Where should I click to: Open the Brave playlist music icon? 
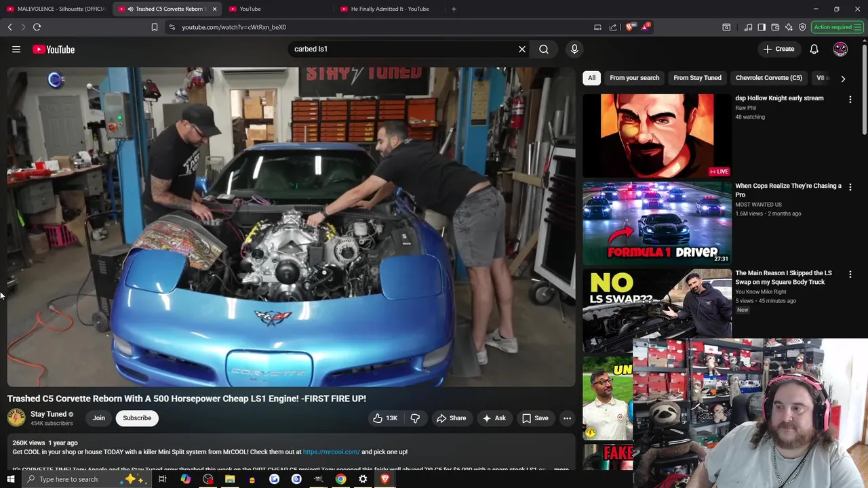coord(748,27)
